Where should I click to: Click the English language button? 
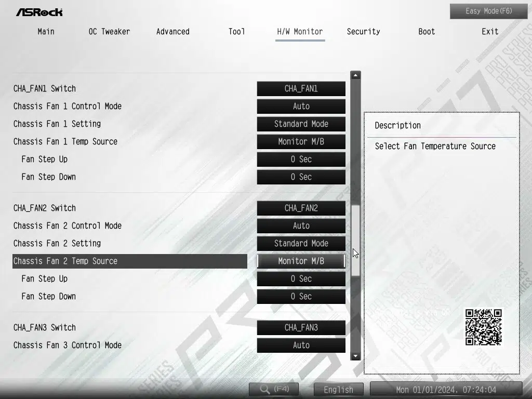338,390
